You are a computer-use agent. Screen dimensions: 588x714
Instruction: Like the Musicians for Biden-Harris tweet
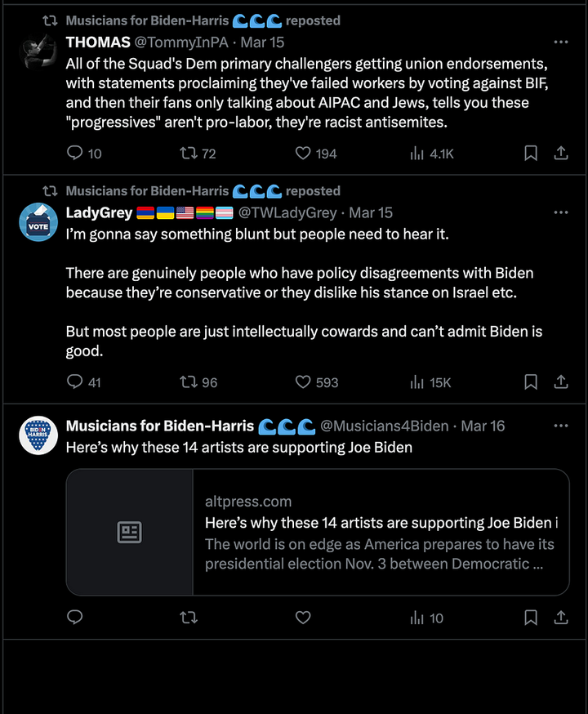303,618
